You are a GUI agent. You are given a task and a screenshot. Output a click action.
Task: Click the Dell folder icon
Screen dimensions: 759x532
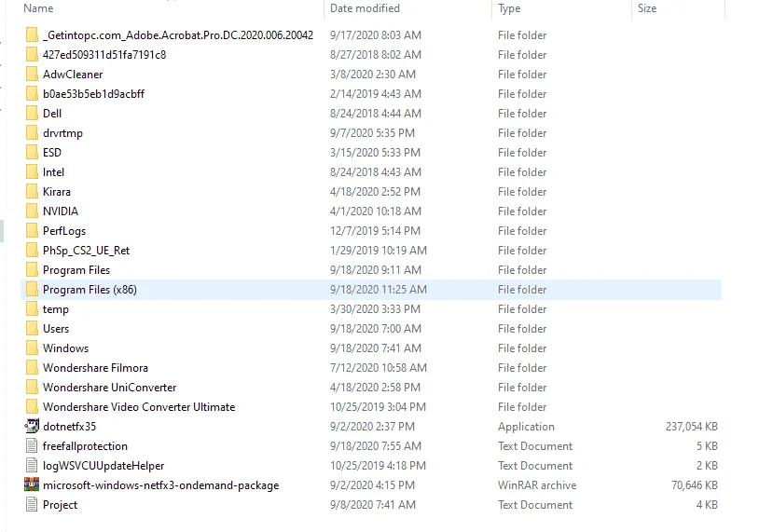click(x=32, y=113)
